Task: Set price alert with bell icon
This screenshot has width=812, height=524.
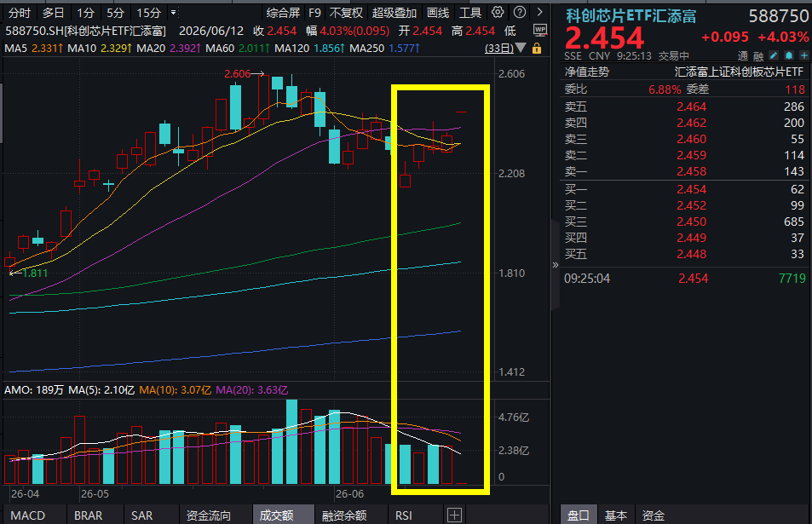Action: (789, 55)
